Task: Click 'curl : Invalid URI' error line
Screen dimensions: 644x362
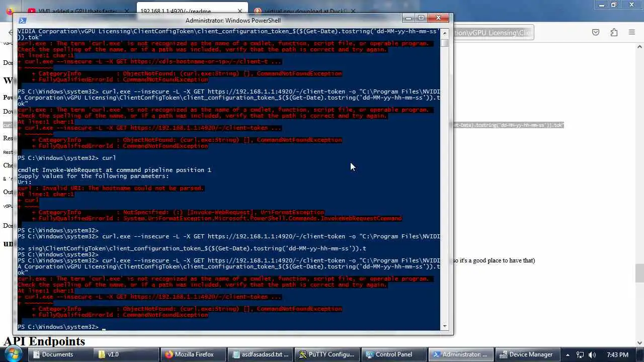Action: [111, 188]
